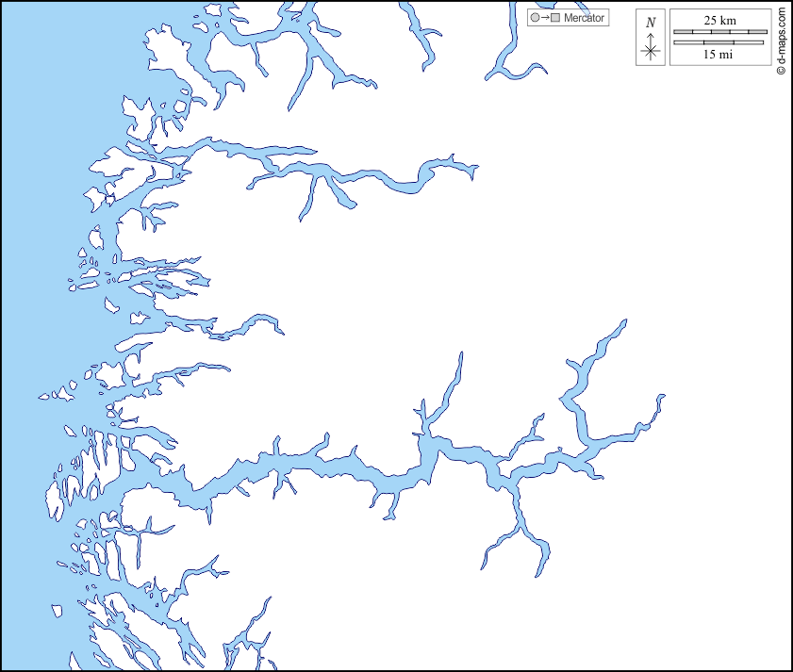Click the arrow between circle and square

coord(545,18)
